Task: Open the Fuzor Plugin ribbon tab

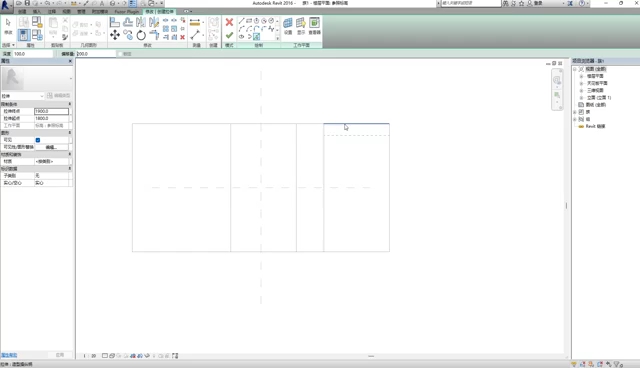Action: 127,12
